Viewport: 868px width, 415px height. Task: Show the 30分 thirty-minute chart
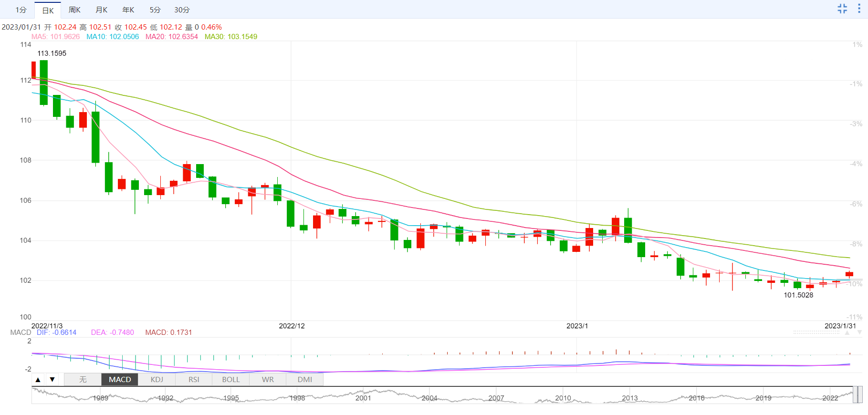click(182, 10)
